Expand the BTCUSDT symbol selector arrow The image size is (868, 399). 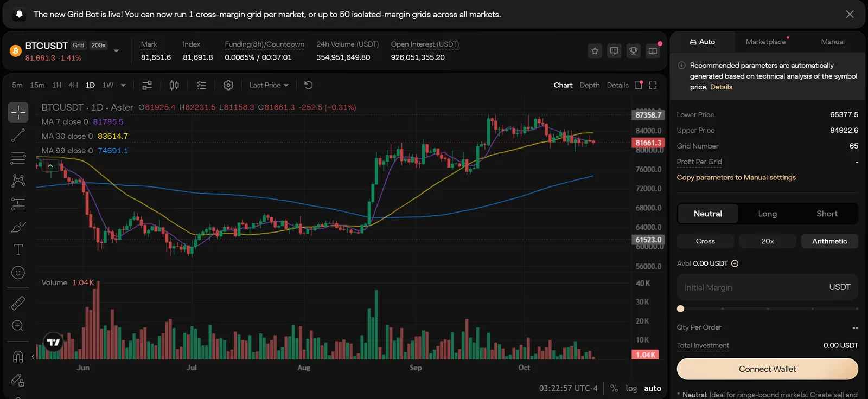coord(116,51)
